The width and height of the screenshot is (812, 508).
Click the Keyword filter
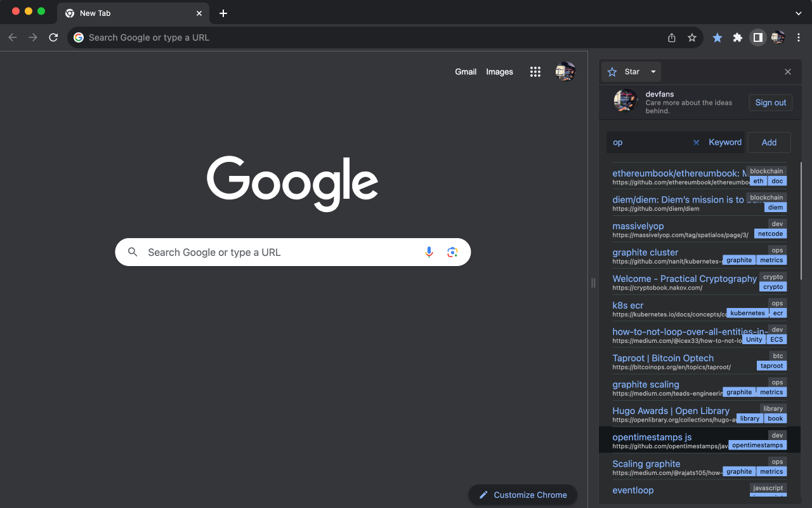725,142
